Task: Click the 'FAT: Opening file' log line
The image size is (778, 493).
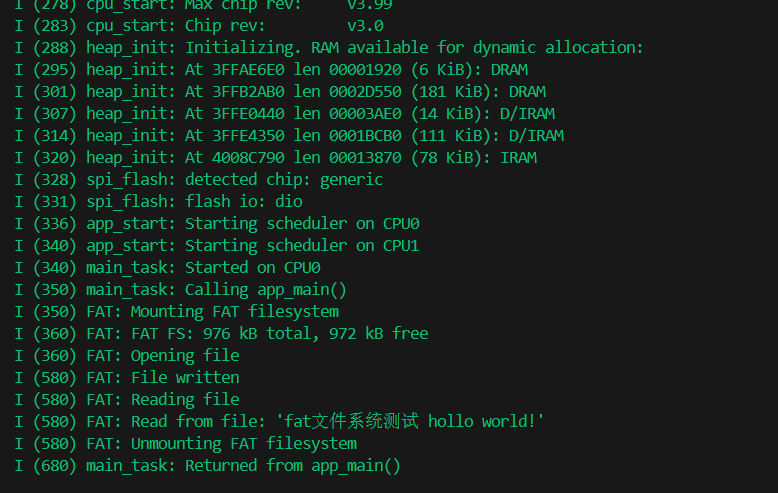Action: click(x=127, y=356)
